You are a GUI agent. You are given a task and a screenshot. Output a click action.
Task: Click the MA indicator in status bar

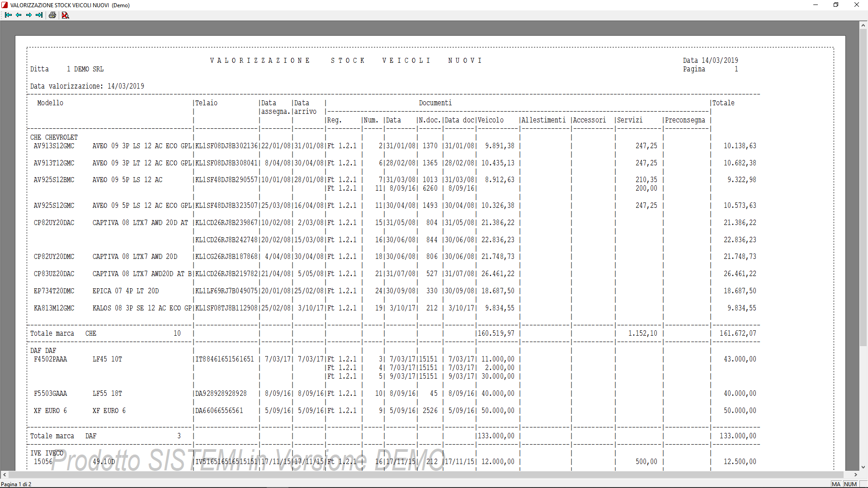[836, 484]
